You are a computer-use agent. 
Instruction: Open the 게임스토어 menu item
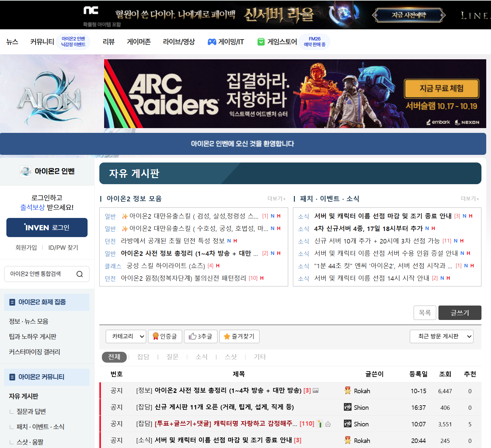pos(282,42)
